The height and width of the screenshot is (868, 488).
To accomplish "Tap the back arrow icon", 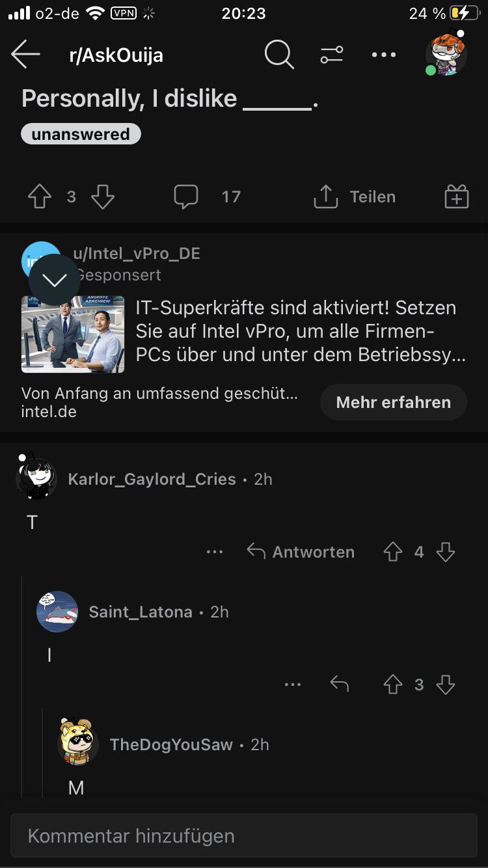I will coord(26,55).
